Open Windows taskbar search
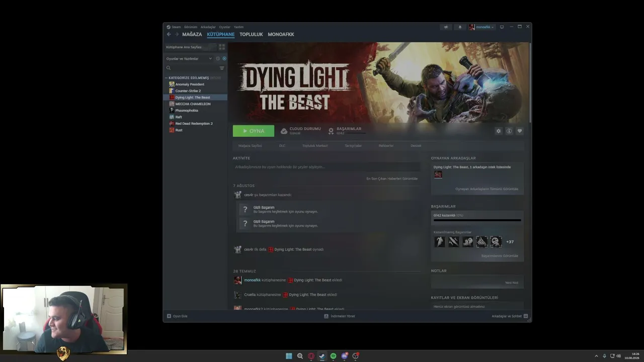The image size is (644, 362). (x=300, y=356)
